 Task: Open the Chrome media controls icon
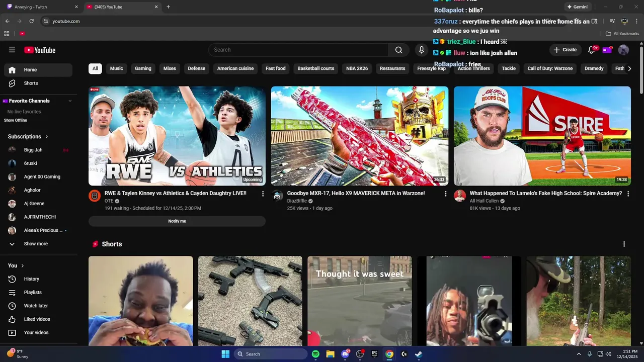(612, 21)
